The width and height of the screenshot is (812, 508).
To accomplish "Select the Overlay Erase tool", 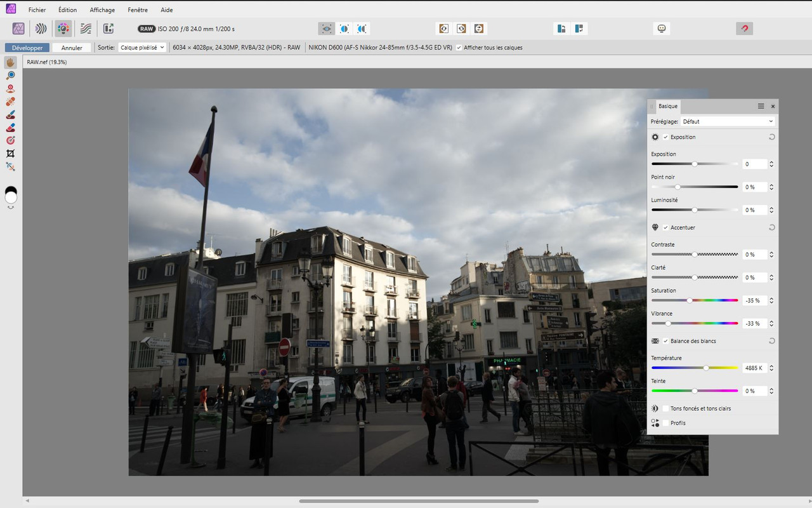I will click(x=11, y=128).
